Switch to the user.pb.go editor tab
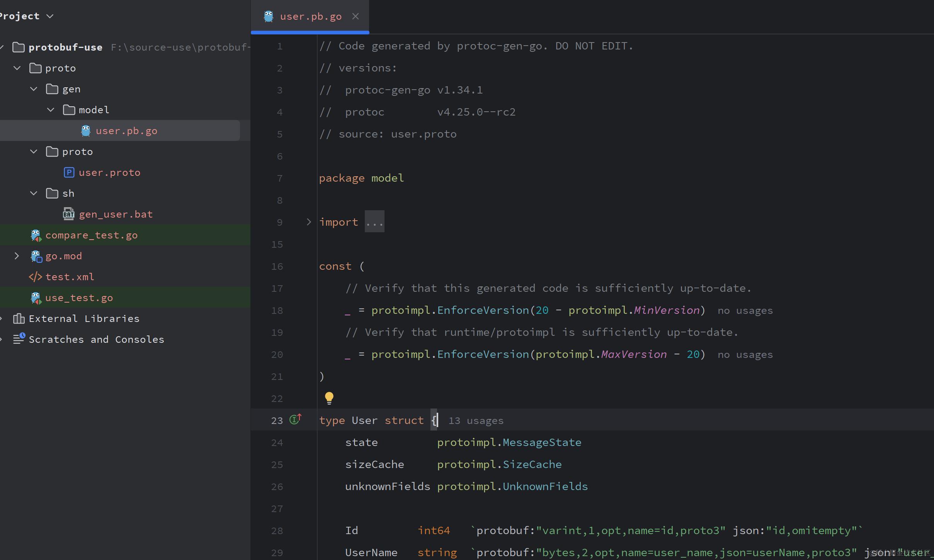 coord(310,17)
